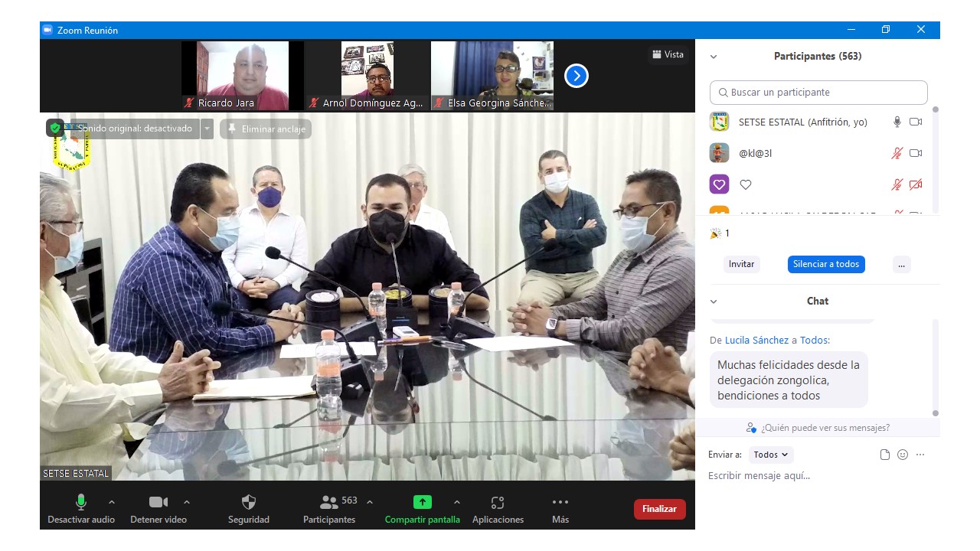Viewport: 980px width, 551px height.
Task: Open the chat emoji picker
Action: click(903, 455)
